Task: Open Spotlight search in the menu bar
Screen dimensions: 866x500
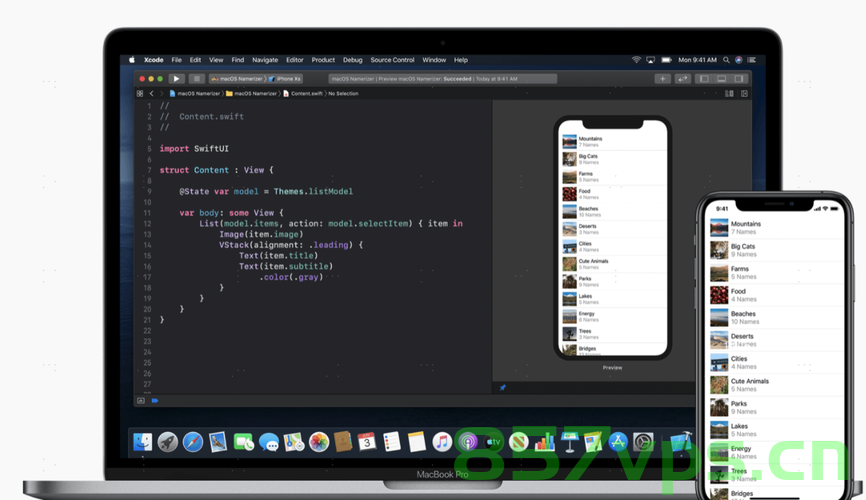Action: (x=726, y=60)
